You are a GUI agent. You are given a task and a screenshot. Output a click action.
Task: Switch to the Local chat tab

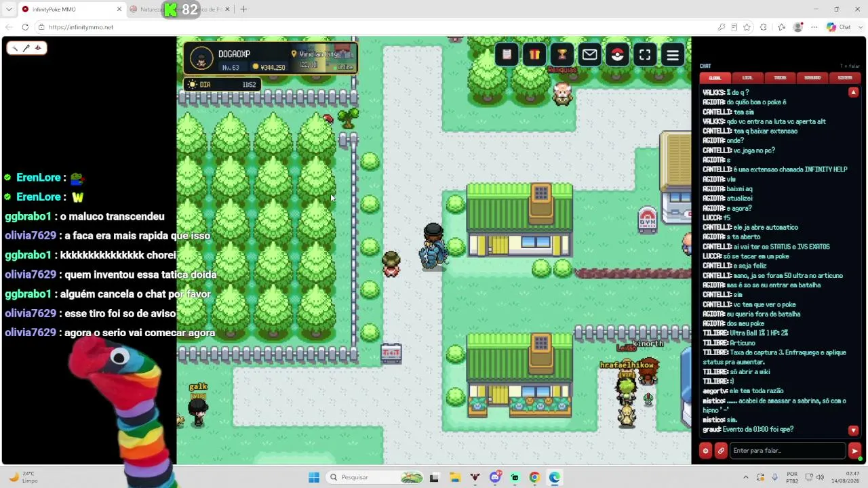point(747,77)
